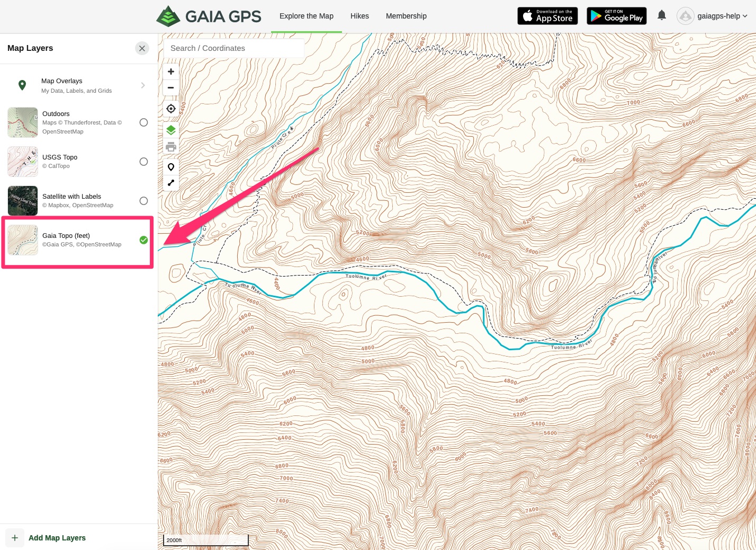
Task: Locate my position on the map
Action: [171, 109]
